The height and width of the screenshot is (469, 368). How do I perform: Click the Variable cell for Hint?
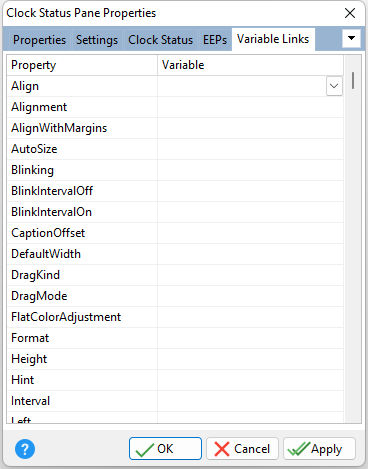250,380
